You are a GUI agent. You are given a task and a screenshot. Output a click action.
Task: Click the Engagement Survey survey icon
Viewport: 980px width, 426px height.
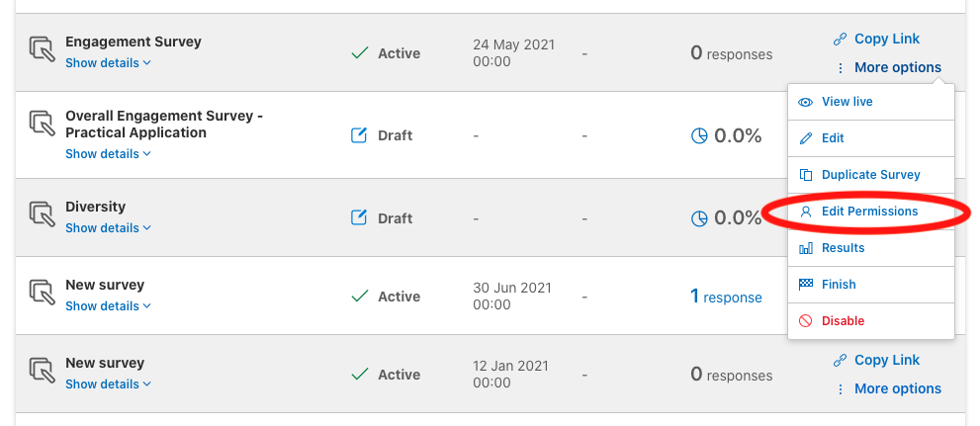(44, 50)
